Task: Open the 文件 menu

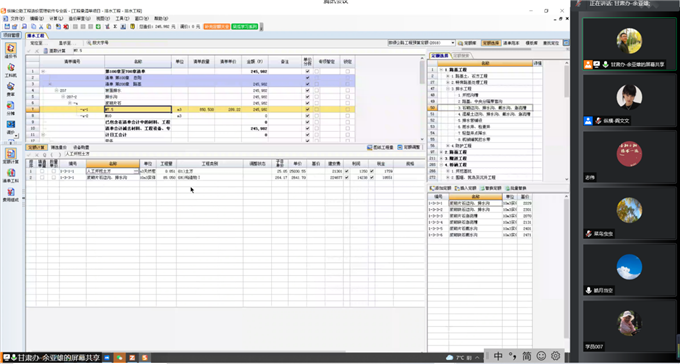Action: tap(15, 19)
